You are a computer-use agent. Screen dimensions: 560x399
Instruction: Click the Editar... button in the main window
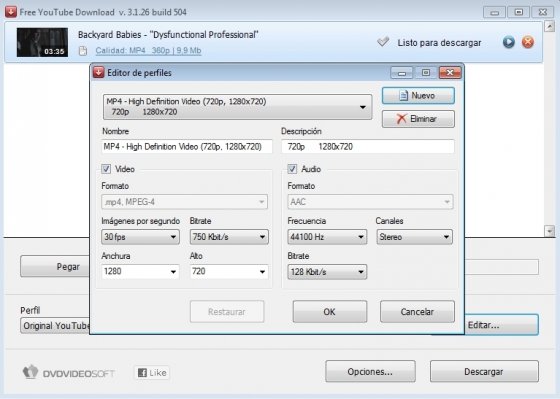[x=501, y=325]
